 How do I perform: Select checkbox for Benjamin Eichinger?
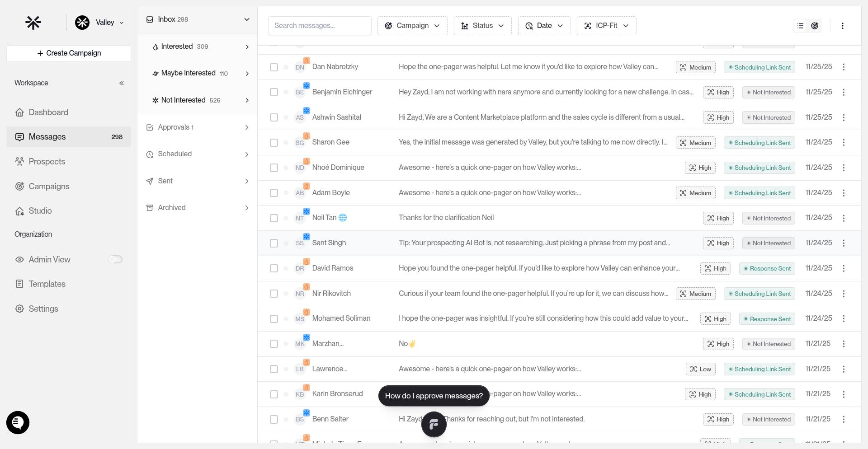point(274,92)
